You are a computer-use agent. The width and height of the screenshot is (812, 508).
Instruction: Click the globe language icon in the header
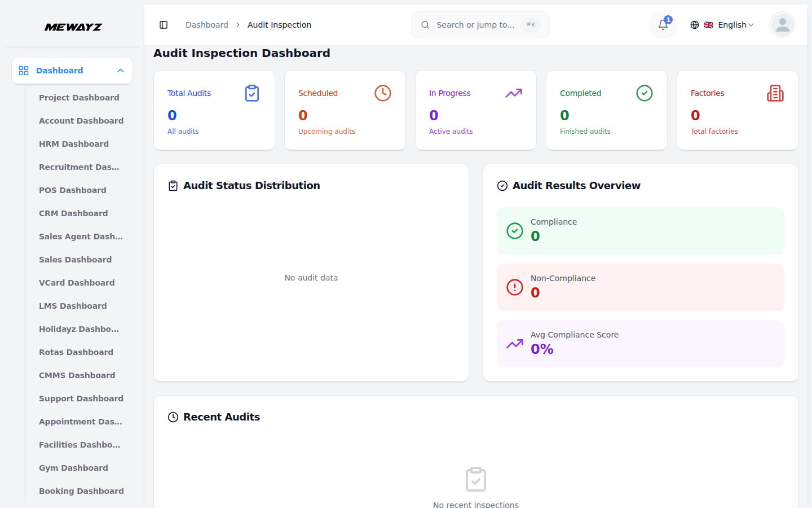click(694, 25)
